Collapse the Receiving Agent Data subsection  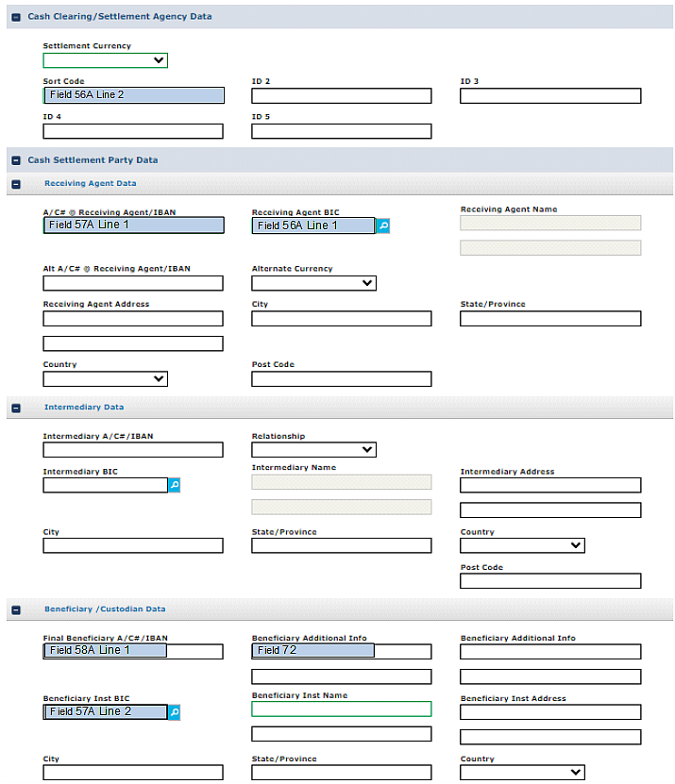pos(16,184)
